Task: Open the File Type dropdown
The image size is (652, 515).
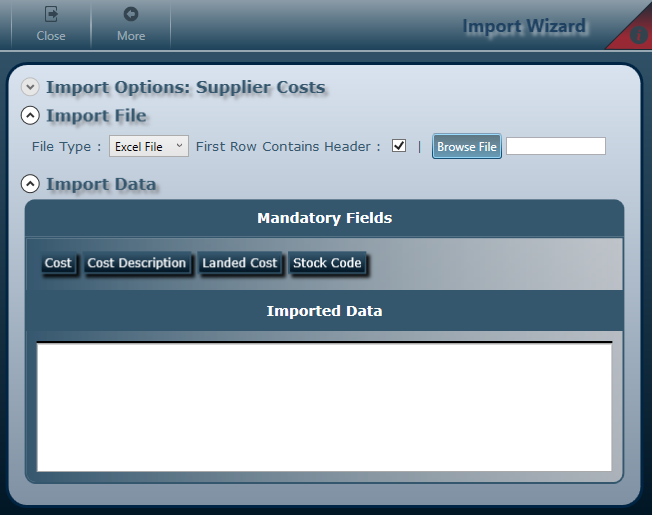Action: point(149,147)
